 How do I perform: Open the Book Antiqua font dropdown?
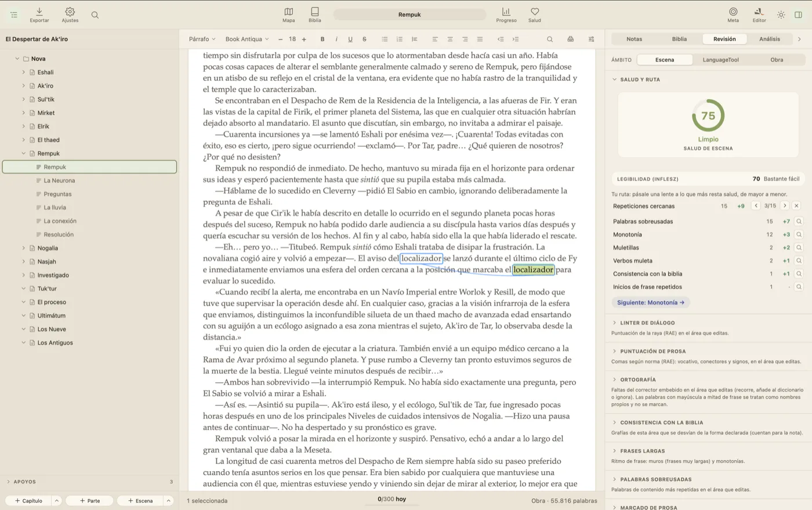coord(247,39)
